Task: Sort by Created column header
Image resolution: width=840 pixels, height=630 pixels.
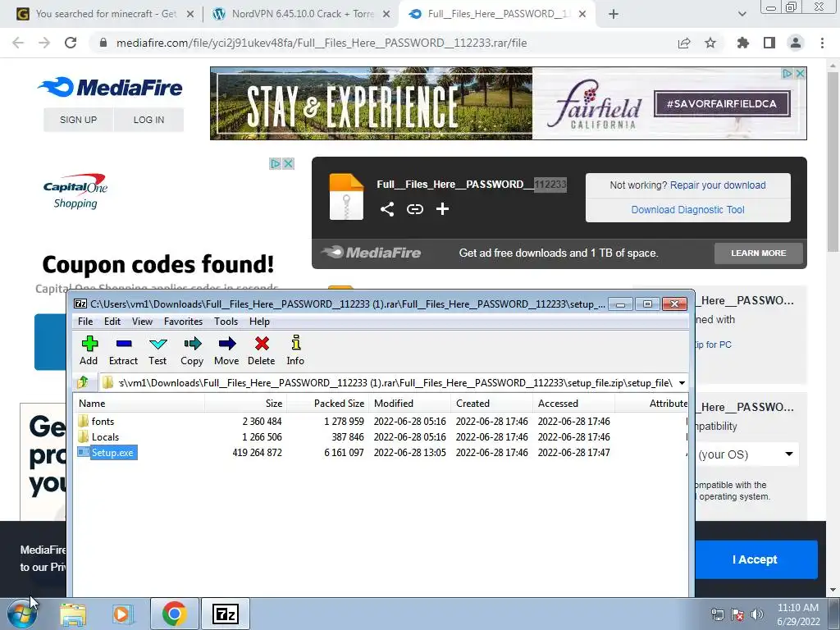Action: (491, 403)
